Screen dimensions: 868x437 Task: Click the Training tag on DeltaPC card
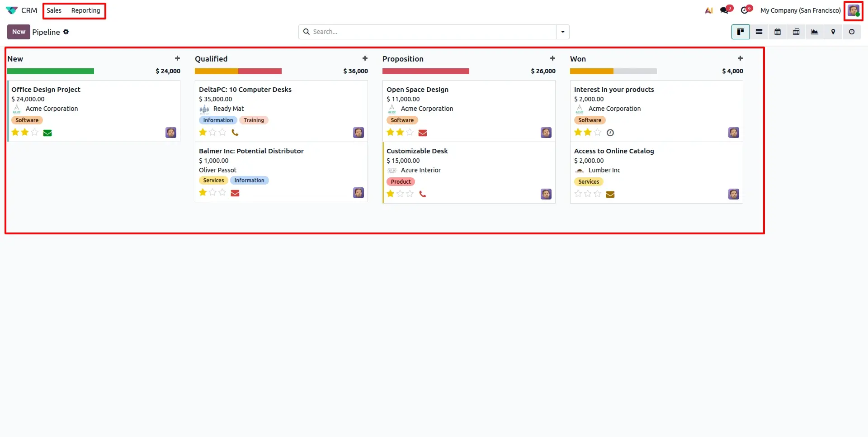tap(254, 120)
